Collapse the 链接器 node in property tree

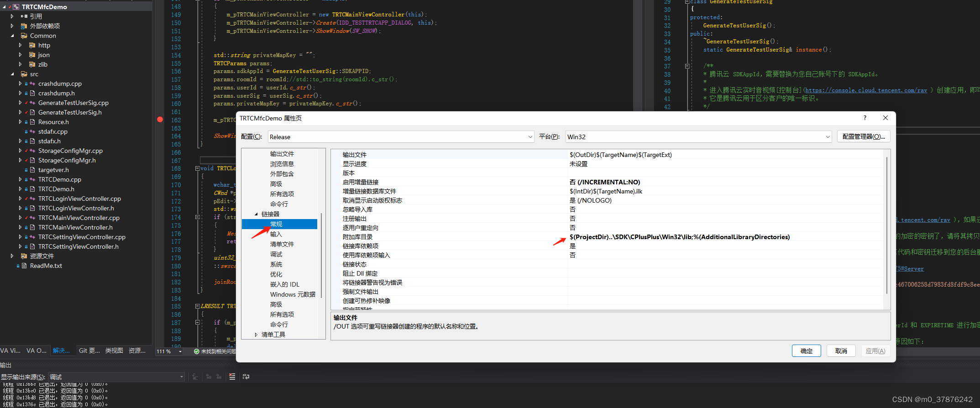coord(256,214)
